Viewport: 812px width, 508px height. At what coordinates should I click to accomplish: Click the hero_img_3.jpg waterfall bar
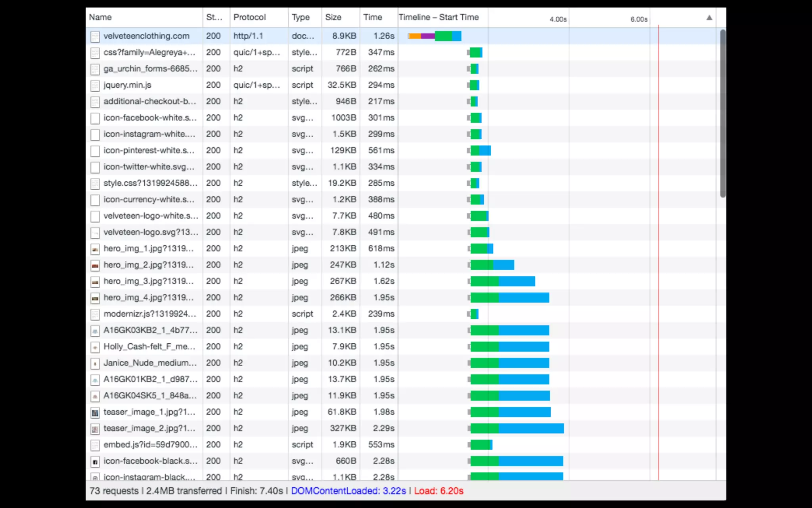coord(502,281)
